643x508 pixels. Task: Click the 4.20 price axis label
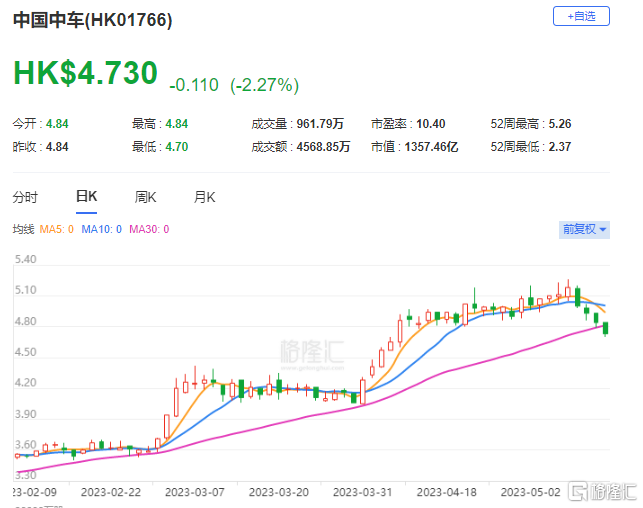pyautogui.click(x=25, y=383)
